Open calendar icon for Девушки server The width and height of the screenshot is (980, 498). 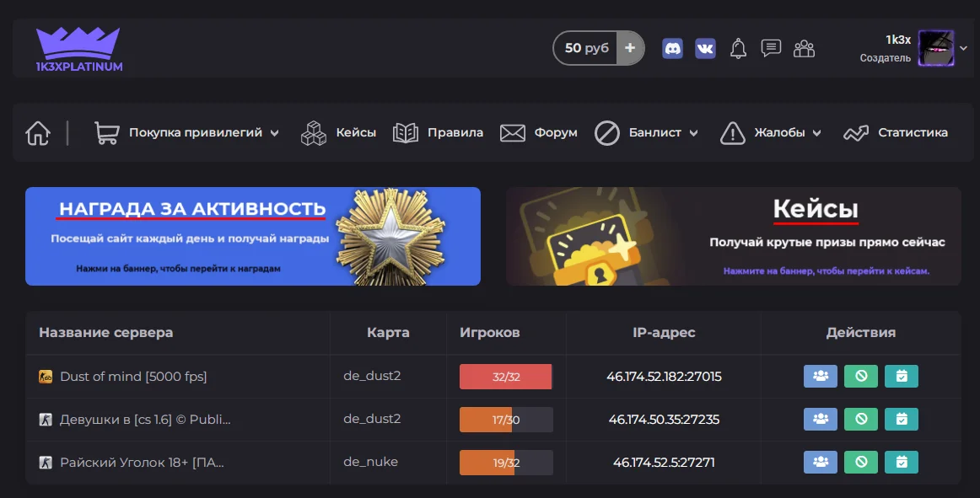[902, 419]
